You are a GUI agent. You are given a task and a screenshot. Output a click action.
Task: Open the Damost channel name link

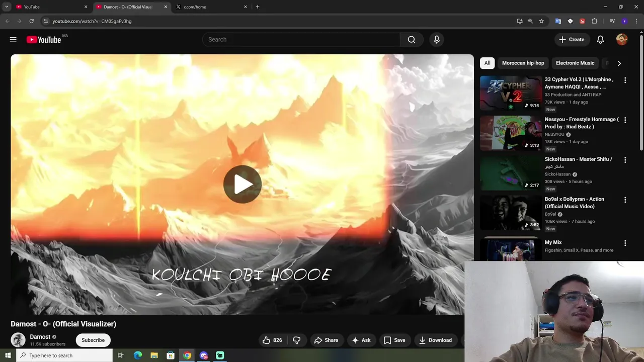tap(40, 337)
